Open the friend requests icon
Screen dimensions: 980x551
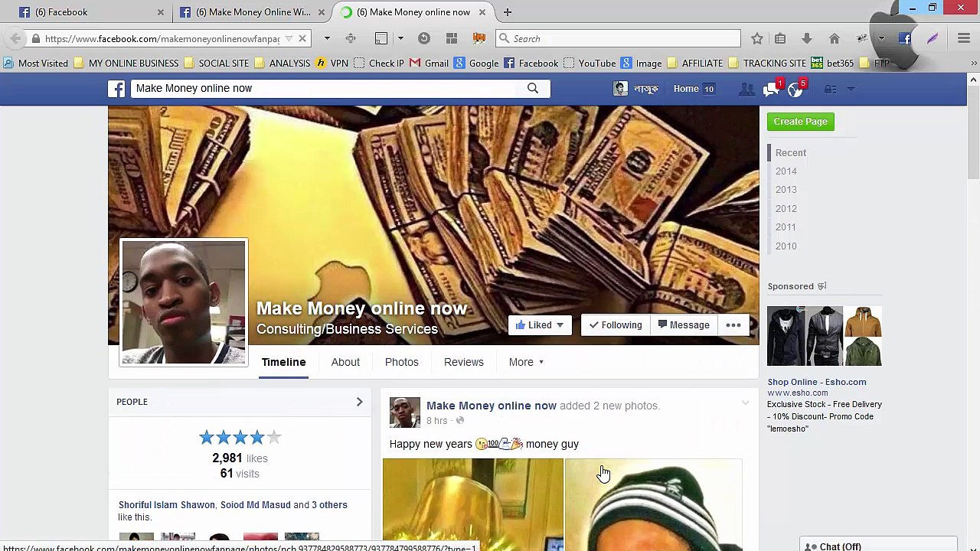(x=746, y=90)
